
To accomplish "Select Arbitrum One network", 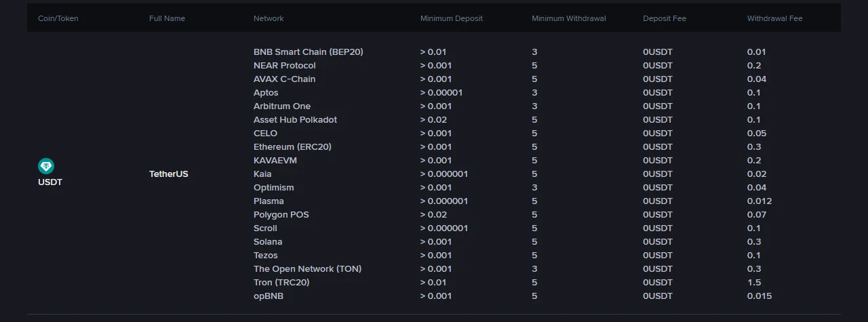I will (282, 106).
